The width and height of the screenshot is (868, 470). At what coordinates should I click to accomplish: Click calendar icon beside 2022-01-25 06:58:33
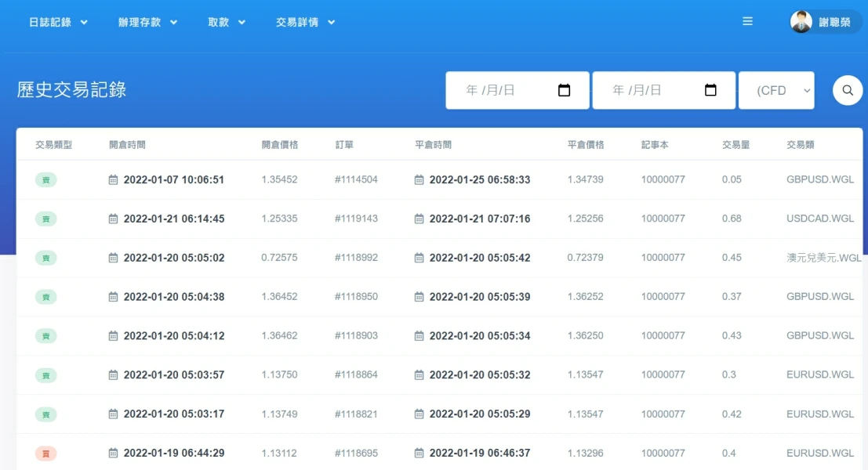pyautogui.click(x=419, y=179)
